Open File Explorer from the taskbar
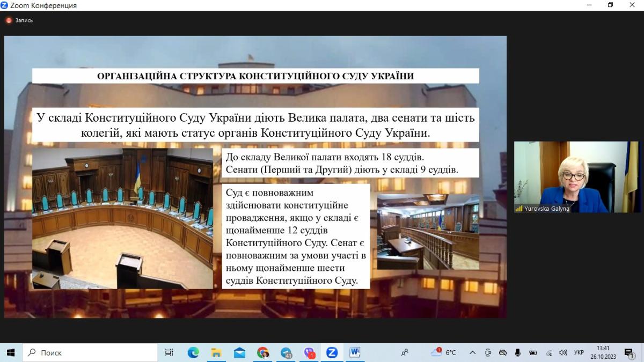Image resolution: width=644 pixels, height=362 pixels. point(216,352)
